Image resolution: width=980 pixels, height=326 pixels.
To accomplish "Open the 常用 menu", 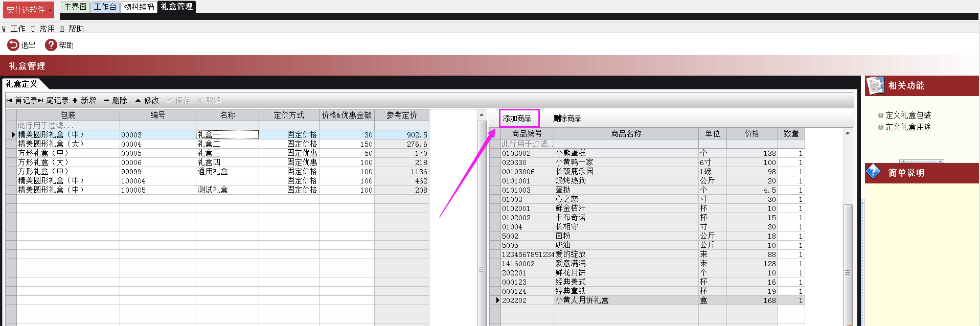I will (43, 29).
